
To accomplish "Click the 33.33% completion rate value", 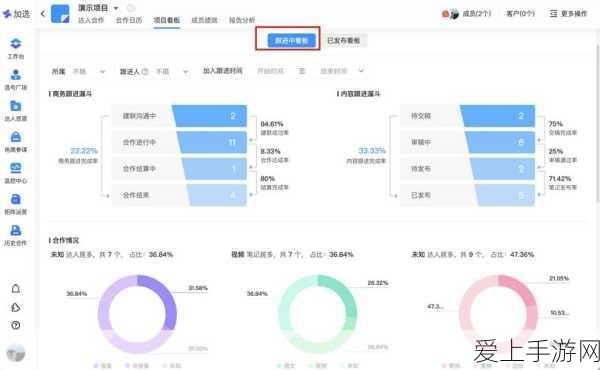I will [372, 151].
